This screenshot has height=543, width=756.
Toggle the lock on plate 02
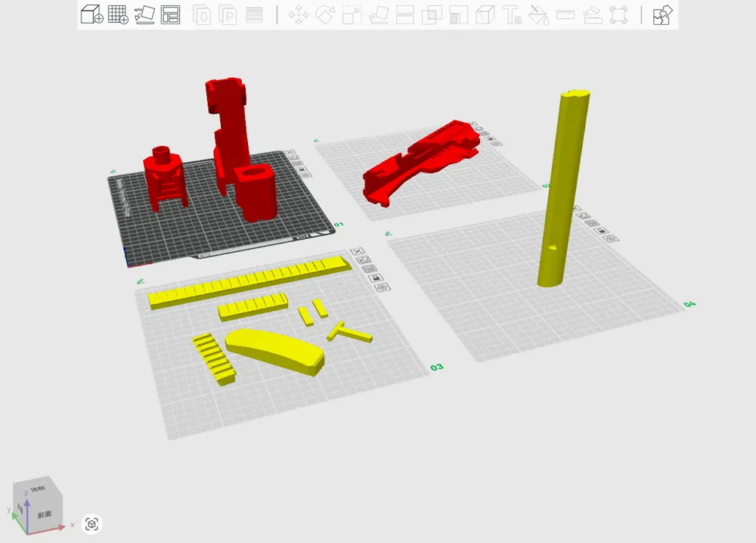coord(490,139)
